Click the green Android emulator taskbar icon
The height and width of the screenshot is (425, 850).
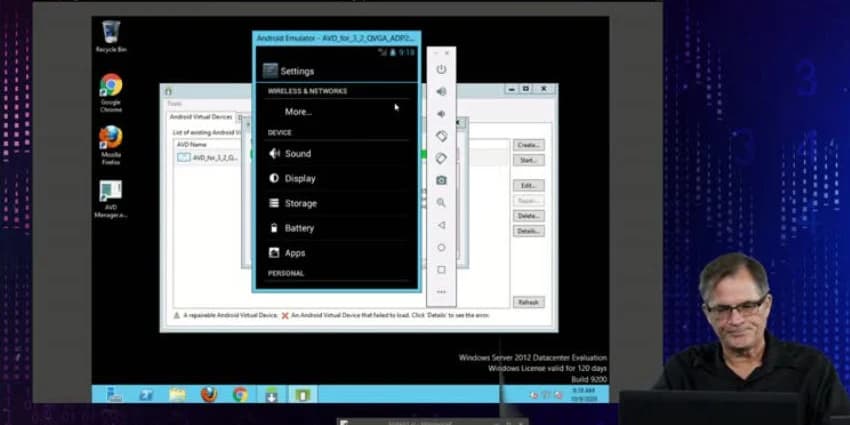pyautogui.click(x=303, y=394)
